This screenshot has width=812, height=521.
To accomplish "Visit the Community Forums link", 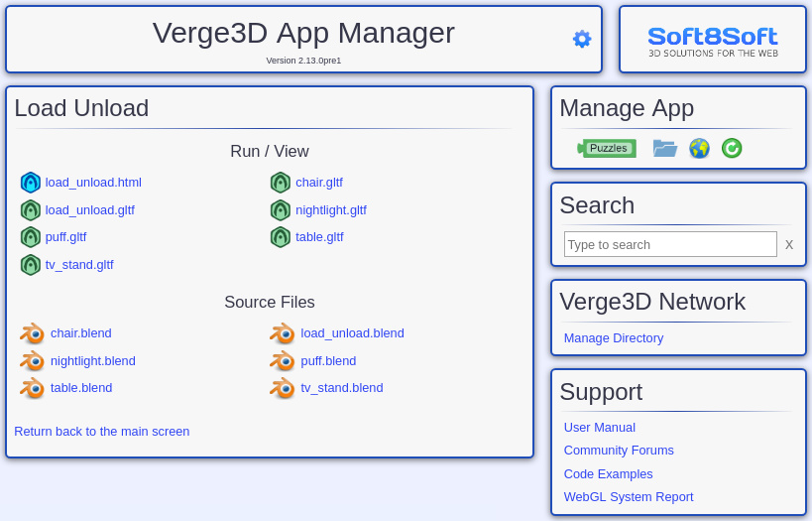I will [619, 450].
